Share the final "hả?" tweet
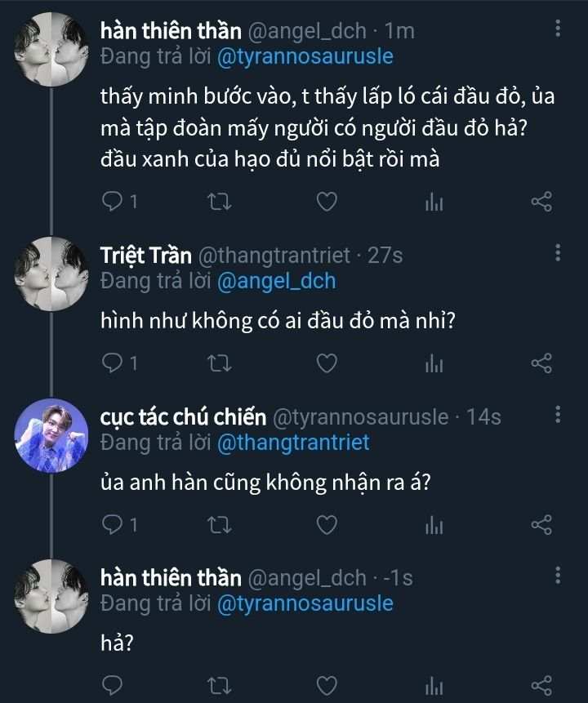The width and height of the screenshot is (588, 703). (541, 684)
